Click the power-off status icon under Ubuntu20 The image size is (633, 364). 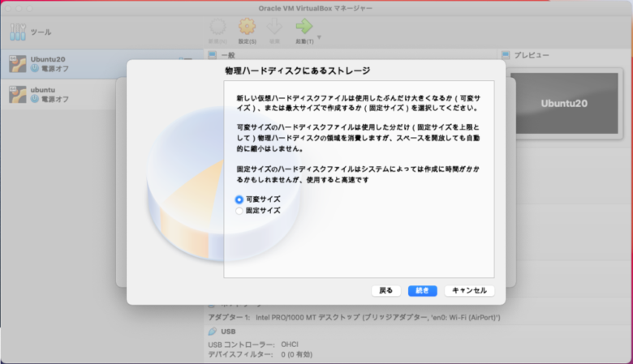click(x=35, y=69)
